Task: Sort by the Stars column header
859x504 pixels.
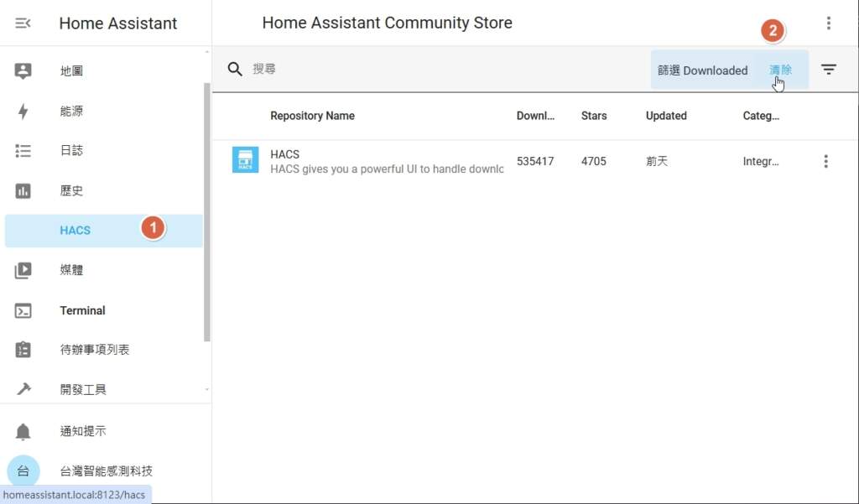Action: click(x=594, y=116)
